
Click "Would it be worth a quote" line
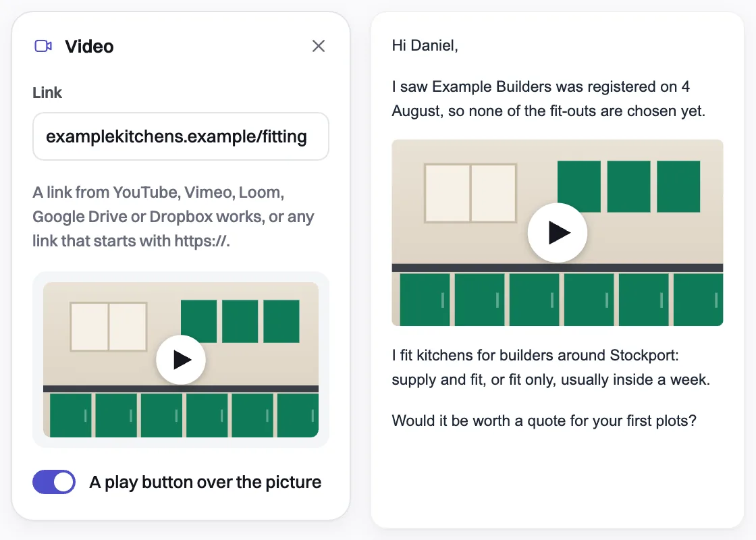point(544,421)
